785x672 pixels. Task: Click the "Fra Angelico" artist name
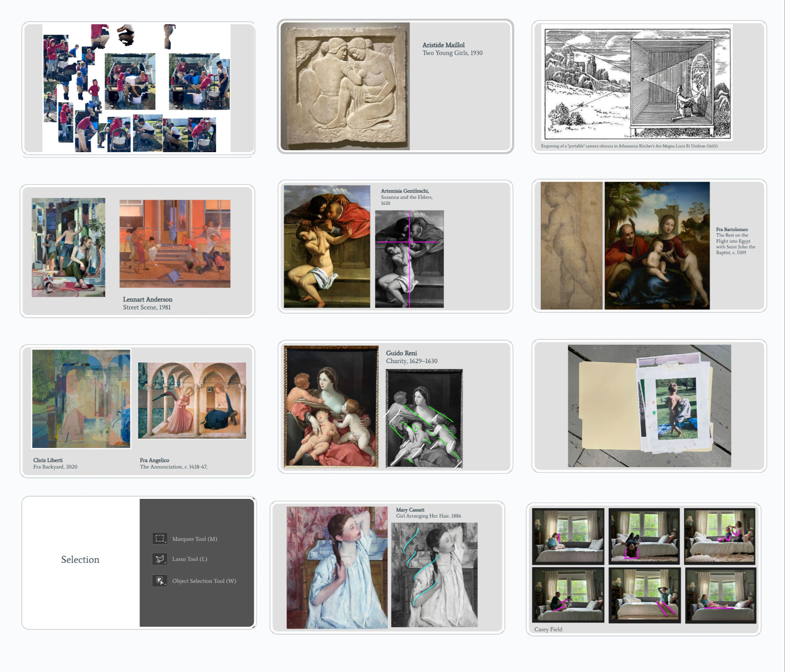(x=155, y=460)
